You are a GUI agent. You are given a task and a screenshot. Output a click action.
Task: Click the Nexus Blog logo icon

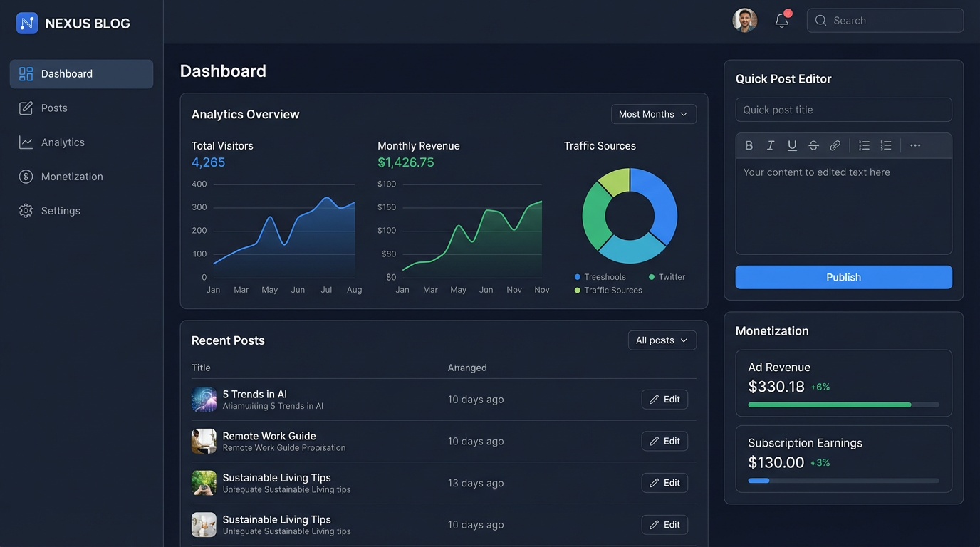tap(26, 22)
